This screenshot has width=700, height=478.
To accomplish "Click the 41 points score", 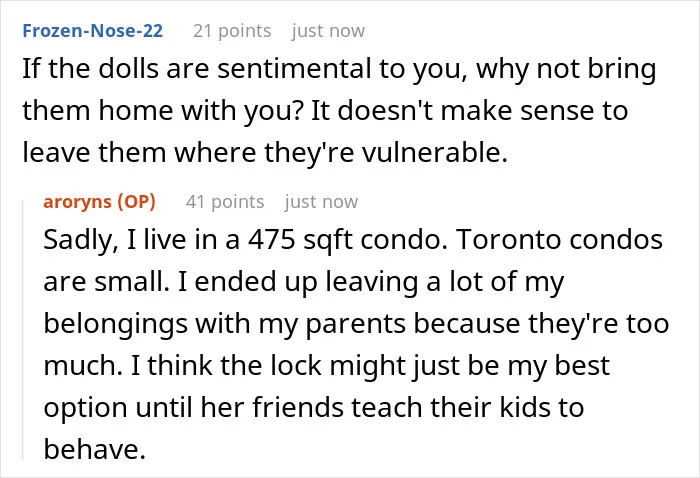I will point(225,202).
